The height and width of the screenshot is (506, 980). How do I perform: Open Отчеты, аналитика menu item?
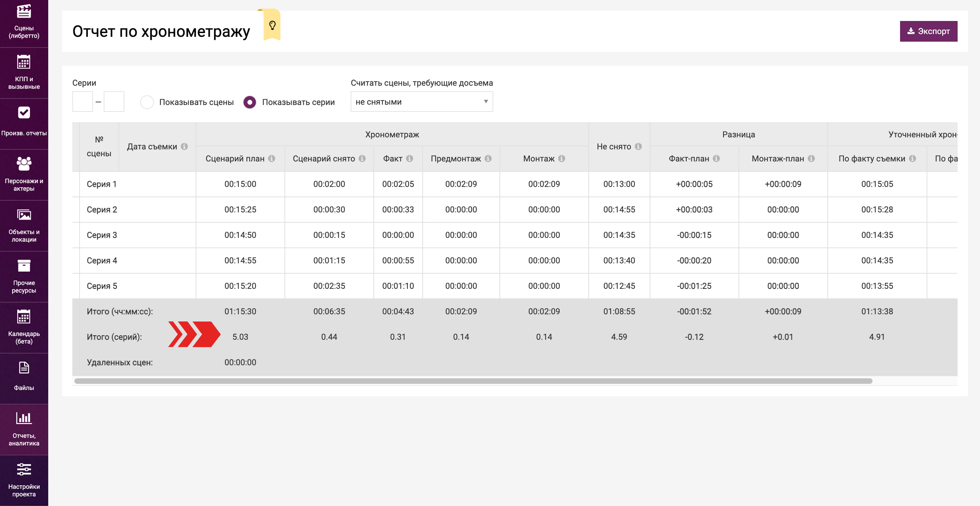click(x=23, y=429)
